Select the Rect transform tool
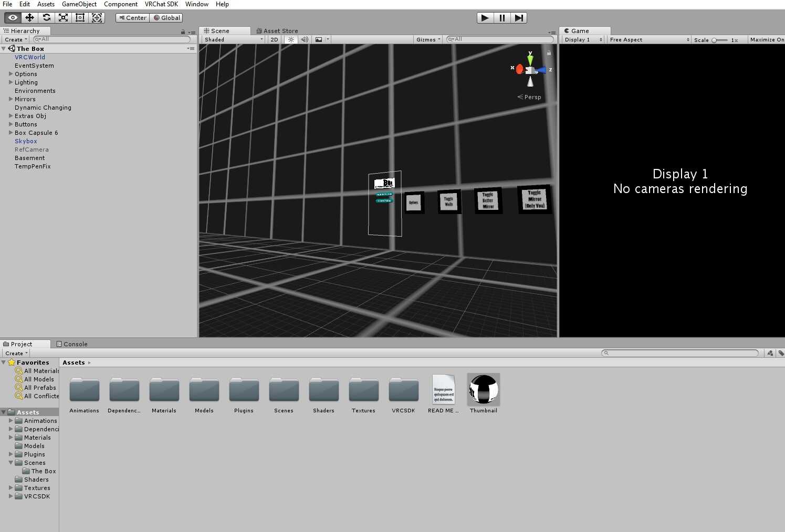This screenshot has height=532, width=785. click(x=80, y=17)
